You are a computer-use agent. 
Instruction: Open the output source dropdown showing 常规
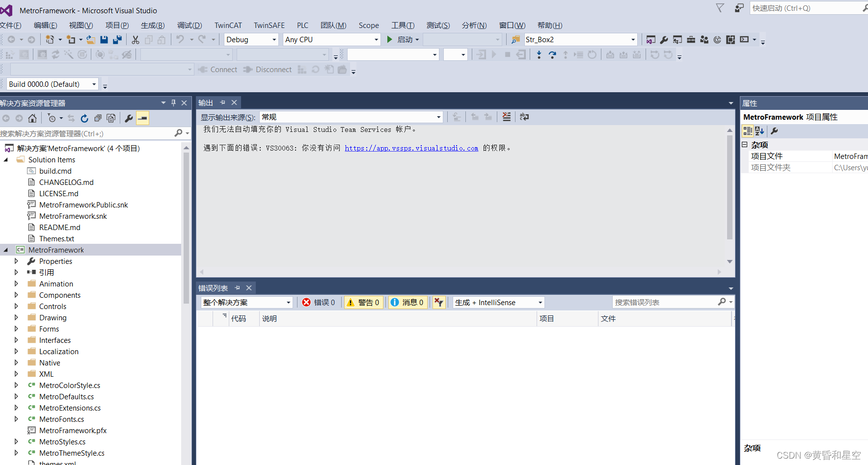pos(351,117)
